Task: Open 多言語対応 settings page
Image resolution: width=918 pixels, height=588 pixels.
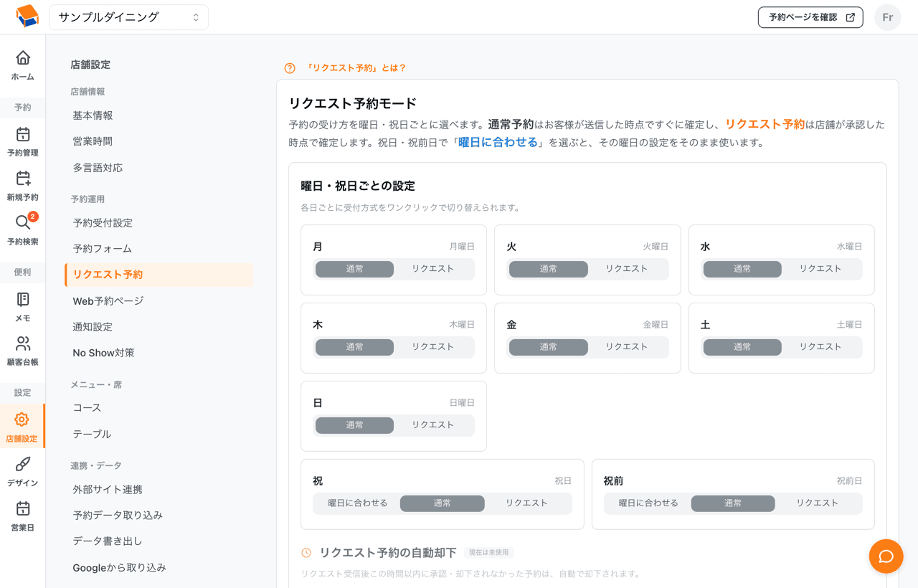Action: click(159, 168)
